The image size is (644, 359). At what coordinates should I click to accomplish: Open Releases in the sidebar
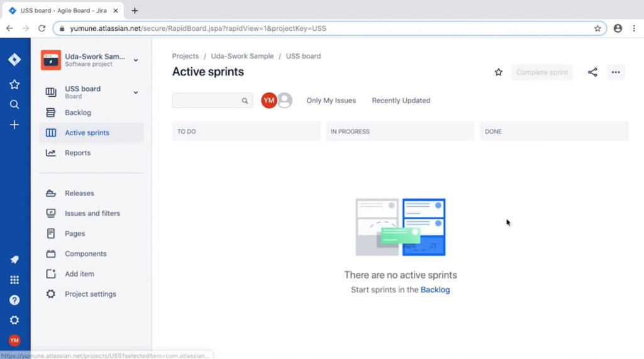coord(91,193)
